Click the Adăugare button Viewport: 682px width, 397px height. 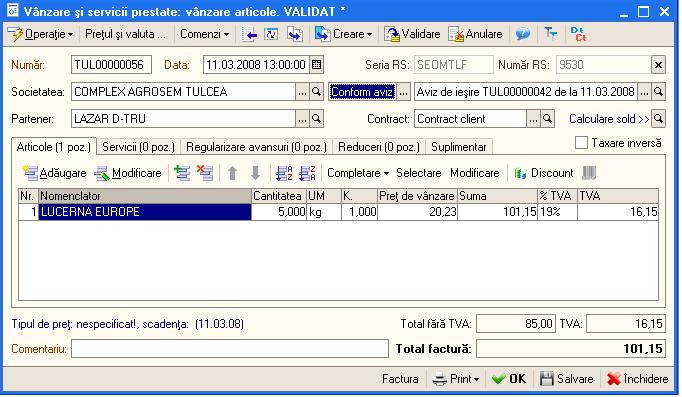[55, 173]
